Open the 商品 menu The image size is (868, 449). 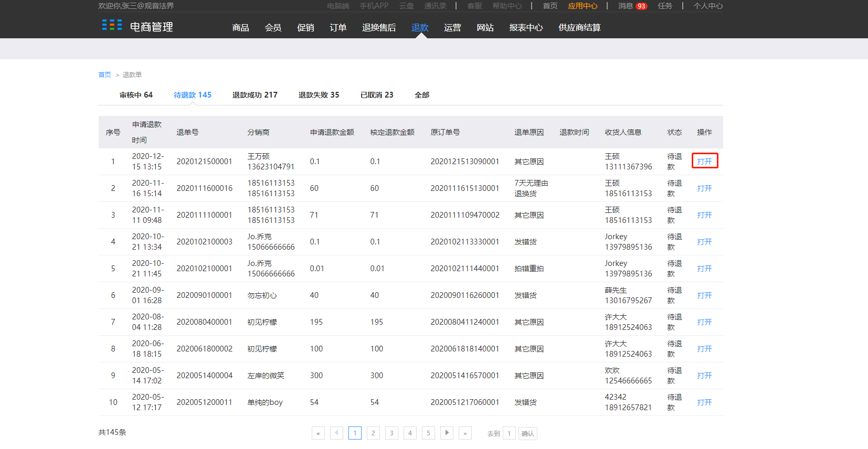241,27
